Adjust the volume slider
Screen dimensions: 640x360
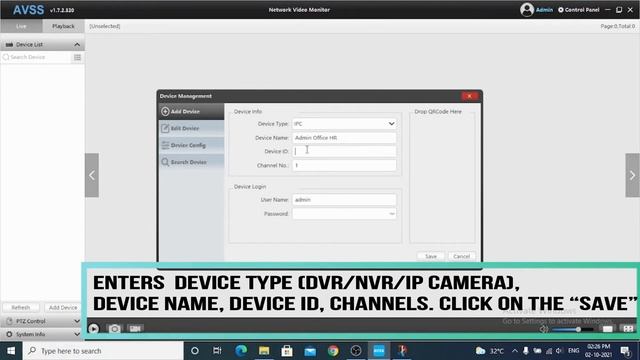(573, 329)
